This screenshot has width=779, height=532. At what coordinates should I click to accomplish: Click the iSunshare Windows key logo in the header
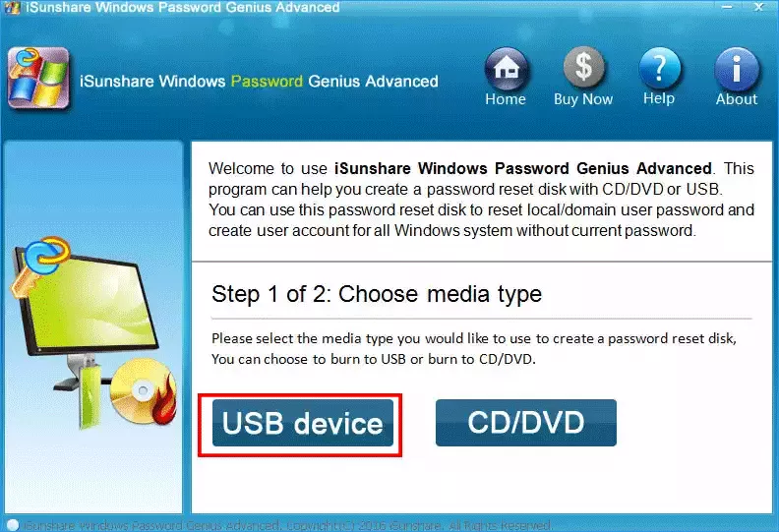coord(38,78)
